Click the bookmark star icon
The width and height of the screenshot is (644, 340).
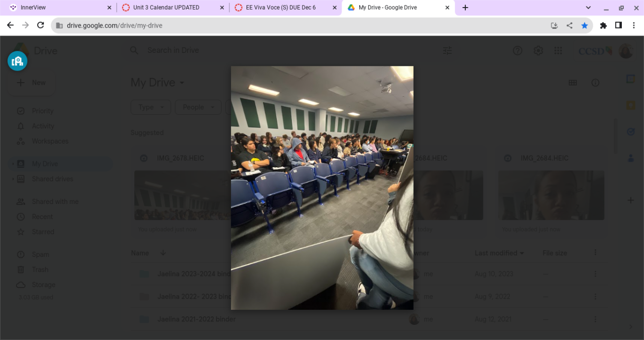(x=585, y=25)
